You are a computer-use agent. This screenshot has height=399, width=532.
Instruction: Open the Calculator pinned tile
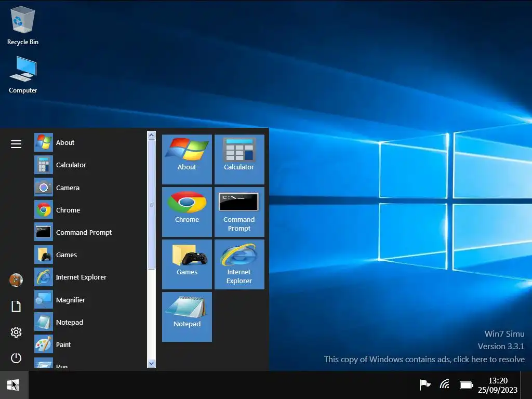point(239,159)
